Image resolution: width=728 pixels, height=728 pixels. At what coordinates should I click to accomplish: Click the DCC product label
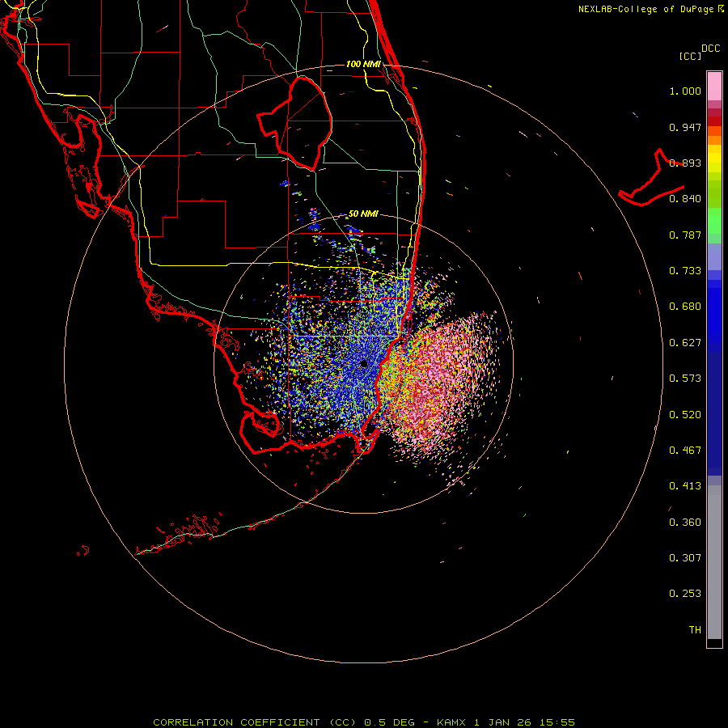tap(710, 49)
